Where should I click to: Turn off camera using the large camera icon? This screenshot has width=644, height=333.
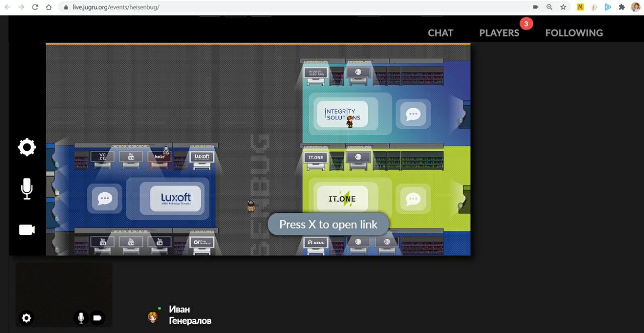point(27,230)
